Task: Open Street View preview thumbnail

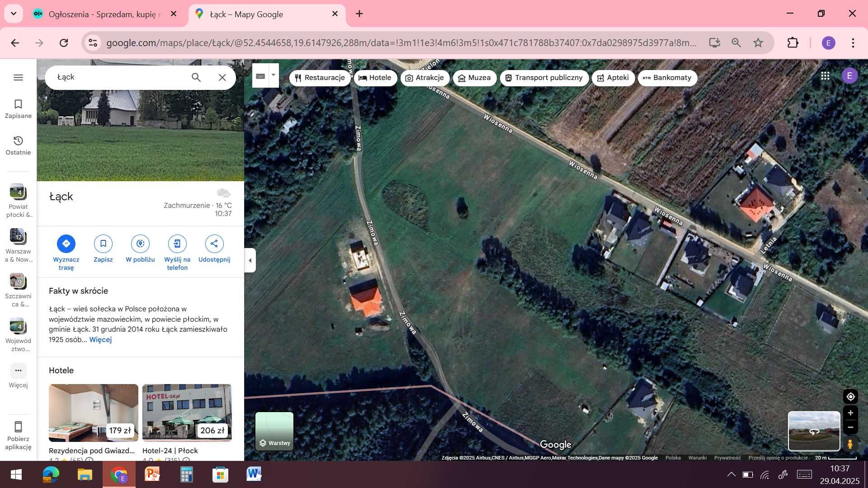Action: point(814,431)
